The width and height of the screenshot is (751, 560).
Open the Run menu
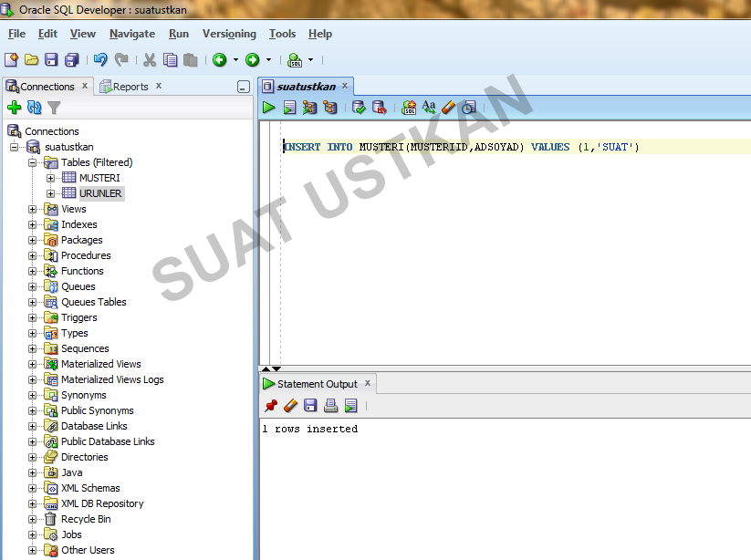point(179,34)
